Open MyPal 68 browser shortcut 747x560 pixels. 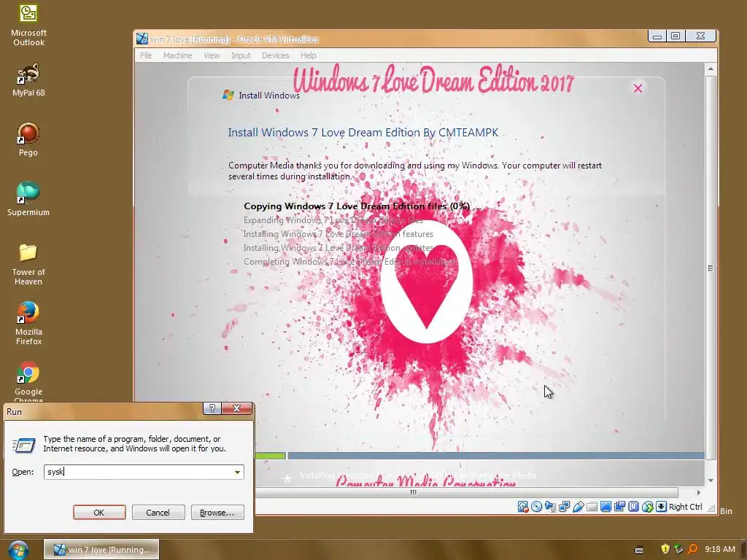click(x=28, y=80)
